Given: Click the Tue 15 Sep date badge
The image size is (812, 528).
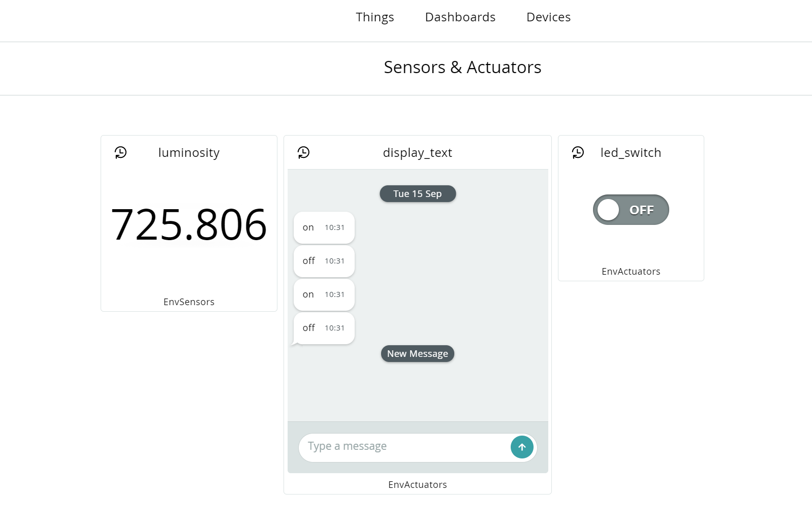Looking at the screenshot, I should tap(418, 194).
